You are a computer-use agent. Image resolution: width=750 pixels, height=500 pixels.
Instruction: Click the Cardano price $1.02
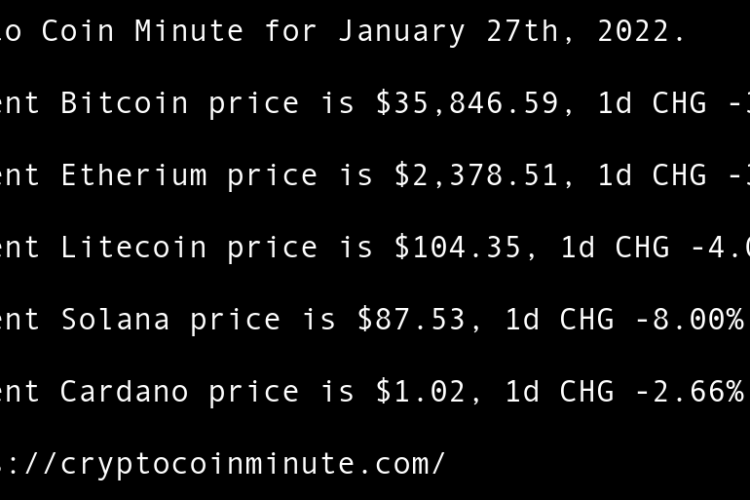point(420,391)
